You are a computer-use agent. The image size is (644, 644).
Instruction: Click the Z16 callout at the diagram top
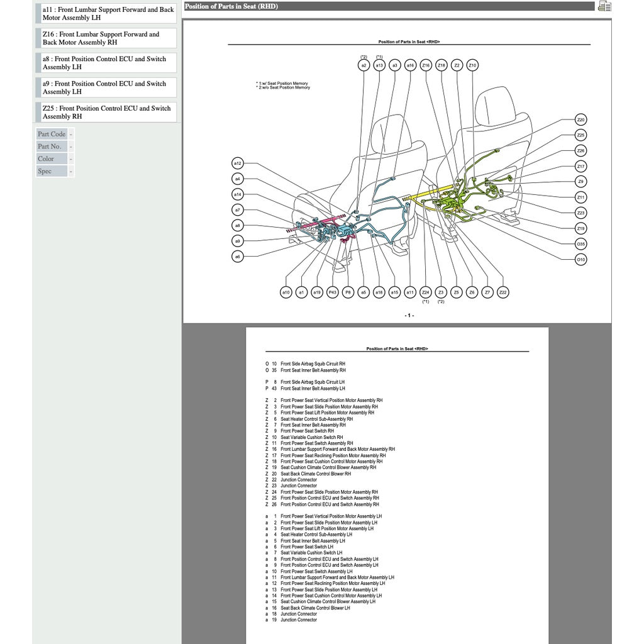pos(425,65)
